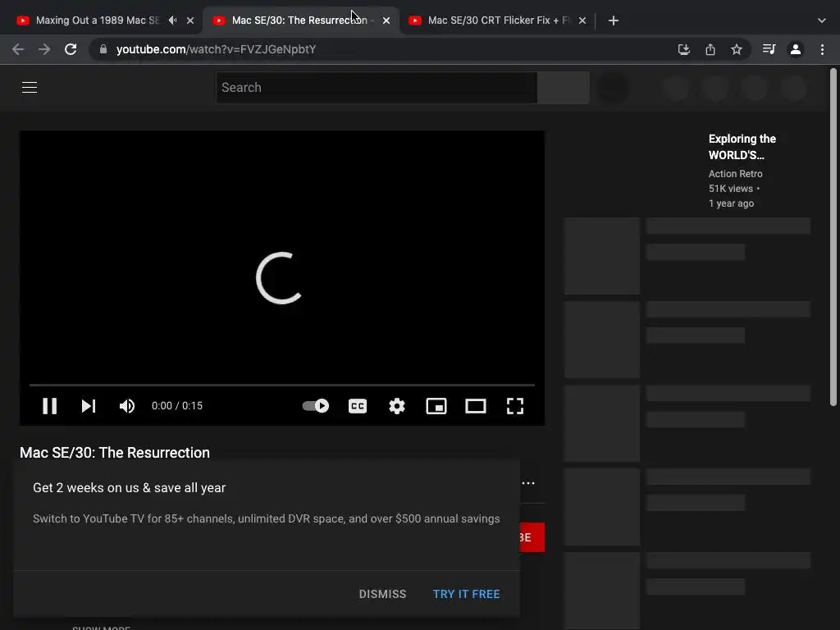Bookmark this page with star
This screenshot has height=630, width=840.
737,49
